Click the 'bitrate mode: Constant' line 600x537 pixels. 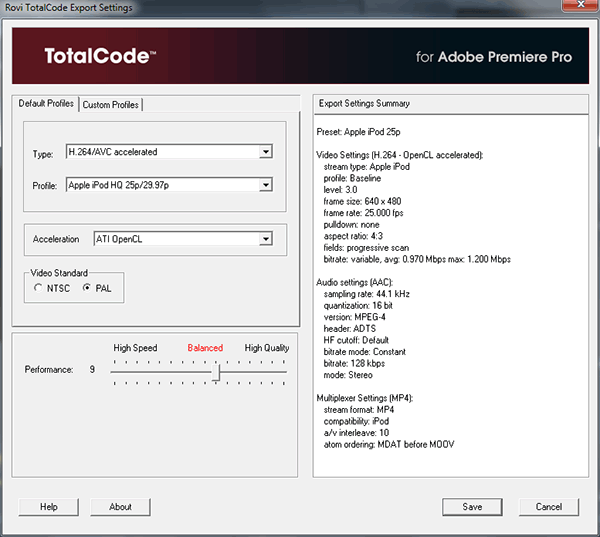(364, 352)
